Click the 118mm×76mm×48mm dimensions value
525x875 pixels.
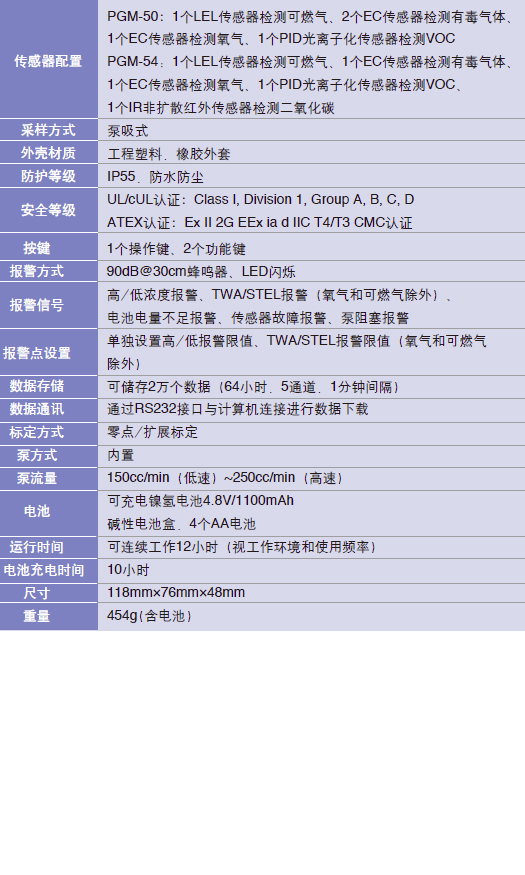176,593
